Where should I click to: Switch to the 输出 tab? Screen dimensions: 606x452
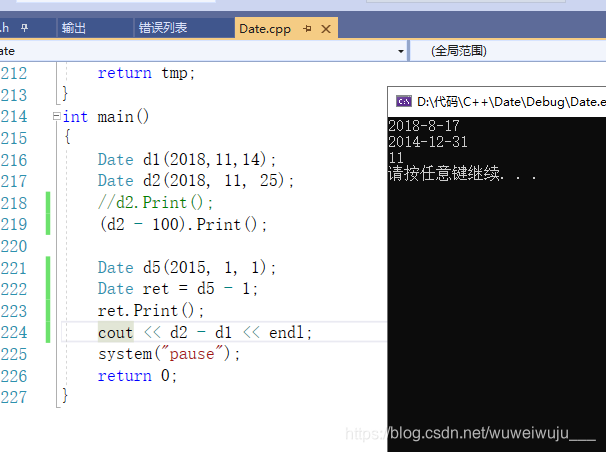(73, 28)
